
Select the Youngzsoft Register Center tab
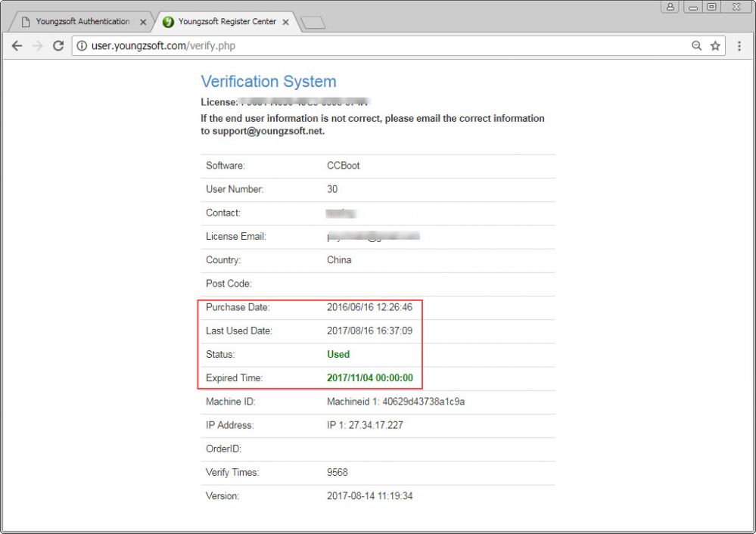pos(226,22)
